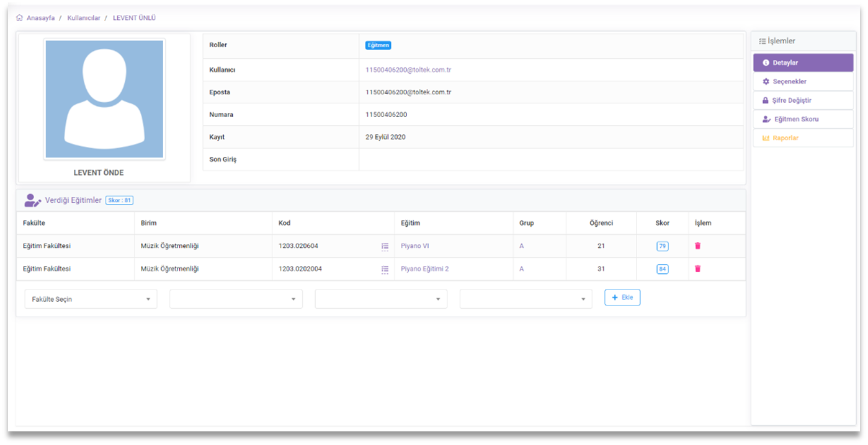Click the chart icon next to Raporlar
868x445 pixels.
click(x=764, y=138)
